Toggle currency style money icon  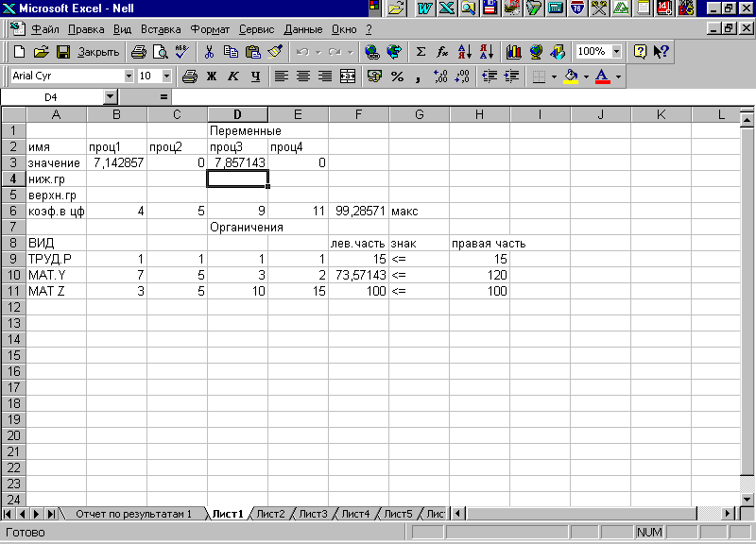pyautogui.click(x=374, y=76)
